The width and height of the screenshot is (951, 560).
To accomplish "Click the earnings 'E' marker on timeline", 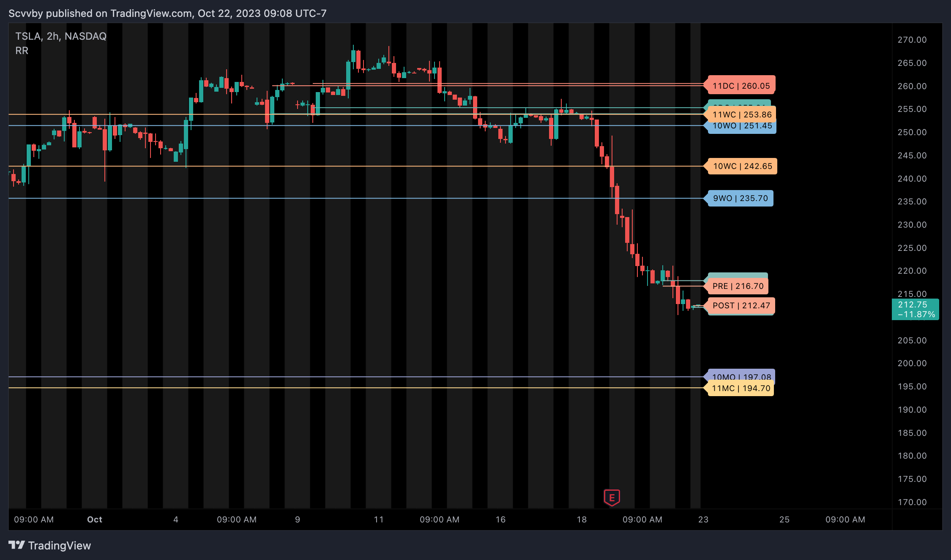I will [612, 497].
